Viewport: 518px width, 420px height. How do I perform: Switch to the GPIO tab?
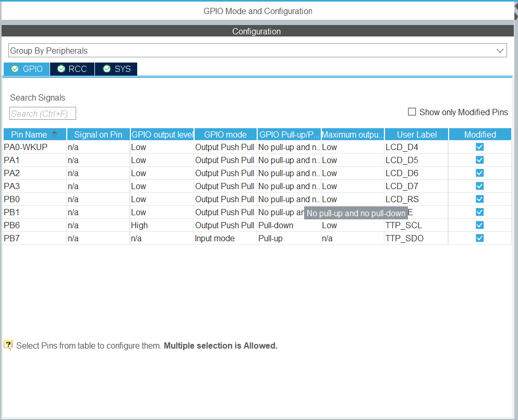tap(27, 69)
